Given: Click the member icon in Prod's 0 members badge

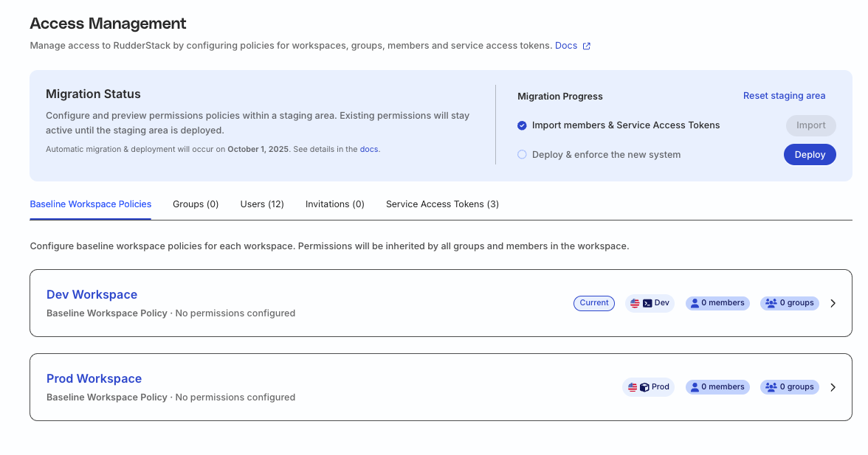Looking at the screenshot, I should tap(695, 386).
